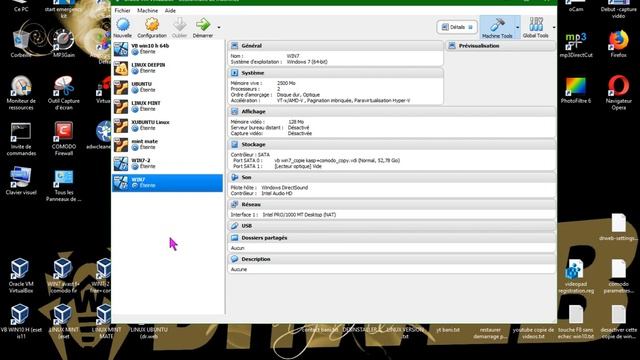The image size is (640, 360).
Task: Open Clavier visuel desktop shortcut
Action: click(21, 181)
